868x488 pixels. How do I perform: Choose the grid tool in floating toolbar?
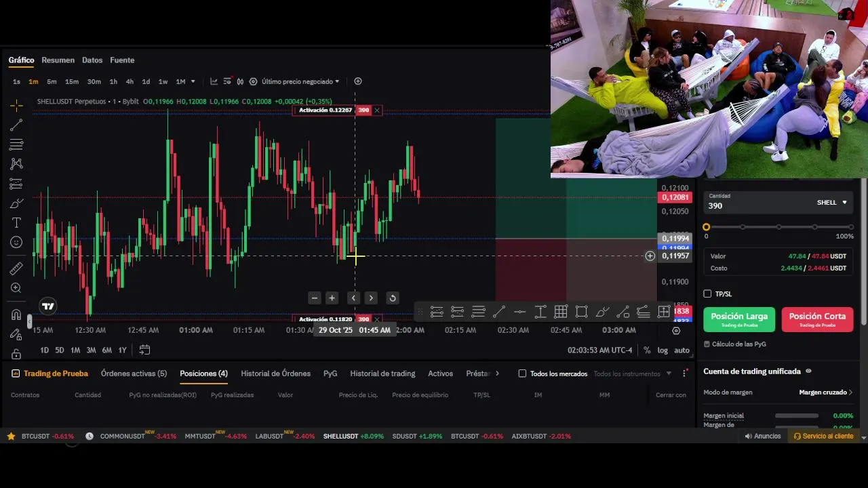click(x=561, y=312)
